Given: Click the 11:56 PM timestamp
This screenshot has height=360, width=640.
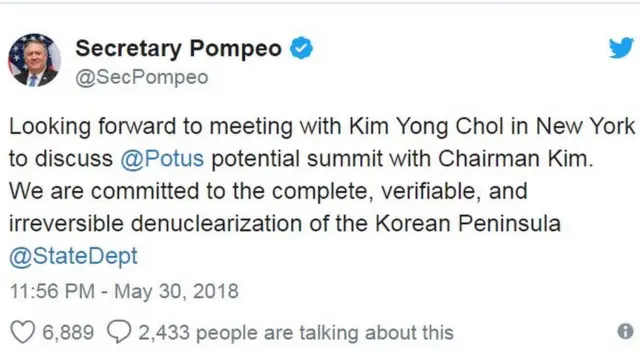Looking at the screenshot, I should pyautogui.click(x=52, y=291).
